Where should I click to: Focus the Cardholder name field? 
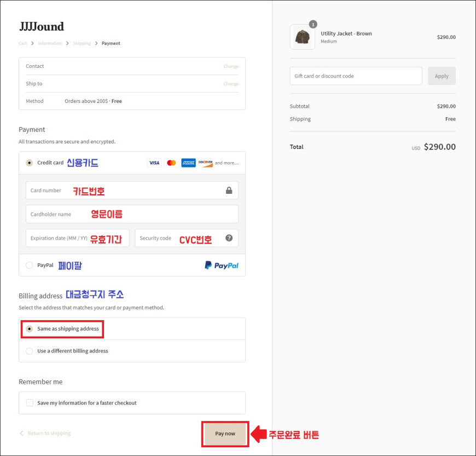(132, 214)
